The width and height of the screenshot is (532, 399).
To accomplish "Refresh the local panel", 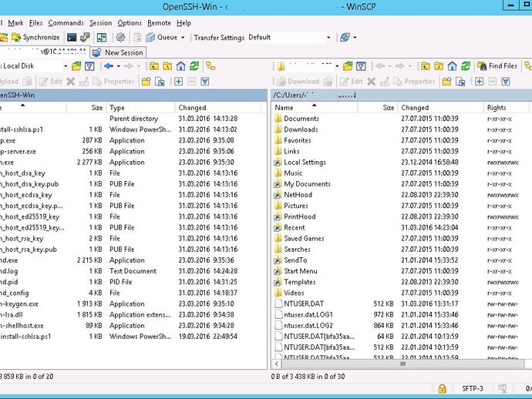I will tap(194, 66).
